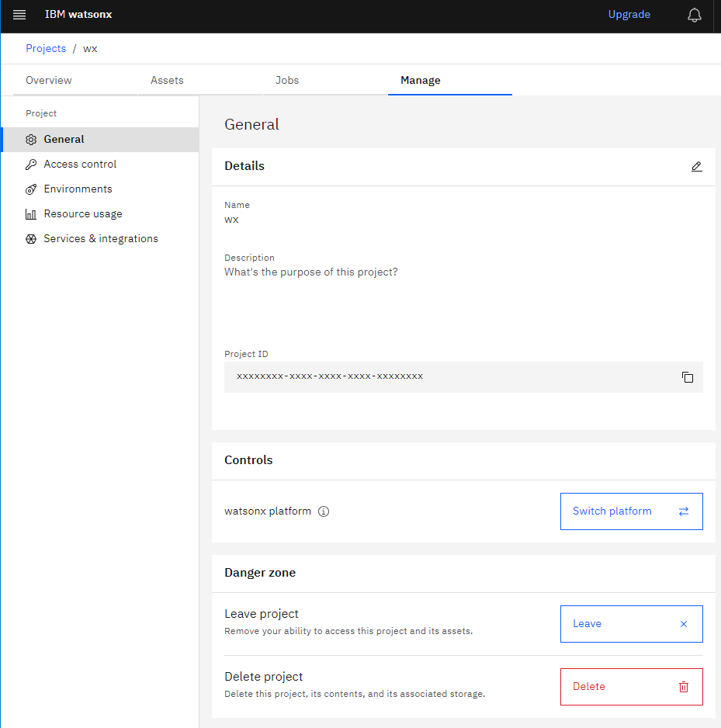Open Resource usage section
The width and height of the screenshot is (721, 728).
coord(100,214)
